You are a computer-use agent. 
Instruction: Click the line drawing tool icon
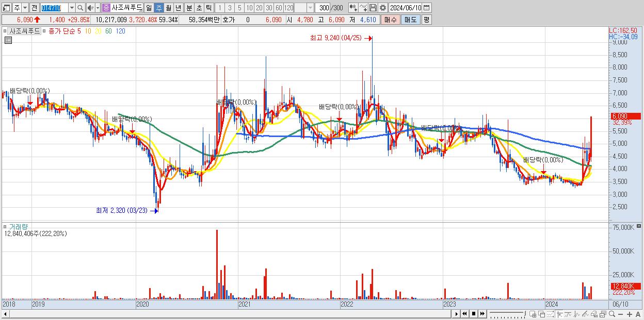[x=363, y=8]
